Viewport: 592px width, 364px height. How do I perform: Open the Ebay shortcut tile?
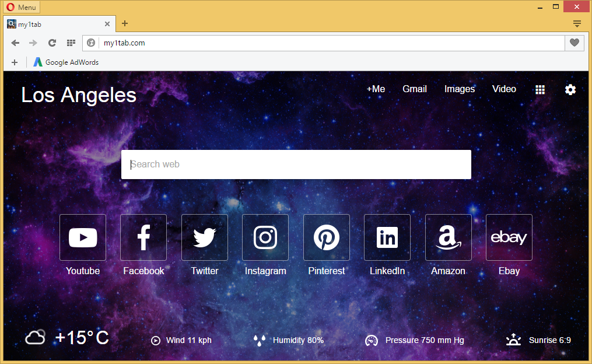(509, 237)
